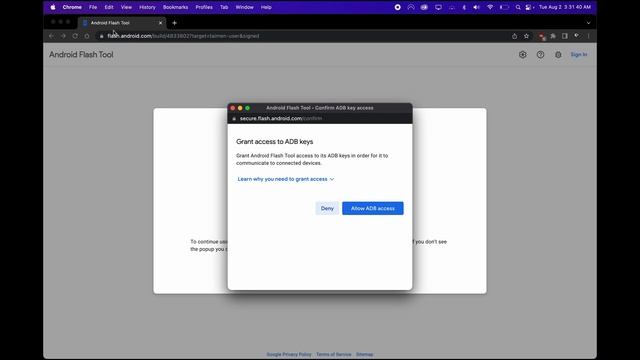Toggle the Chrome side panel

[x=565, y=36]
